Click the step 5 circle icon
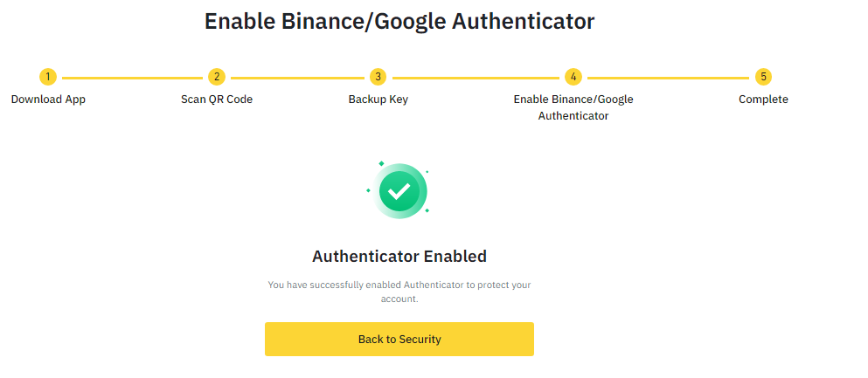Screen dimensions: 868x378 (x=763, y=77)
